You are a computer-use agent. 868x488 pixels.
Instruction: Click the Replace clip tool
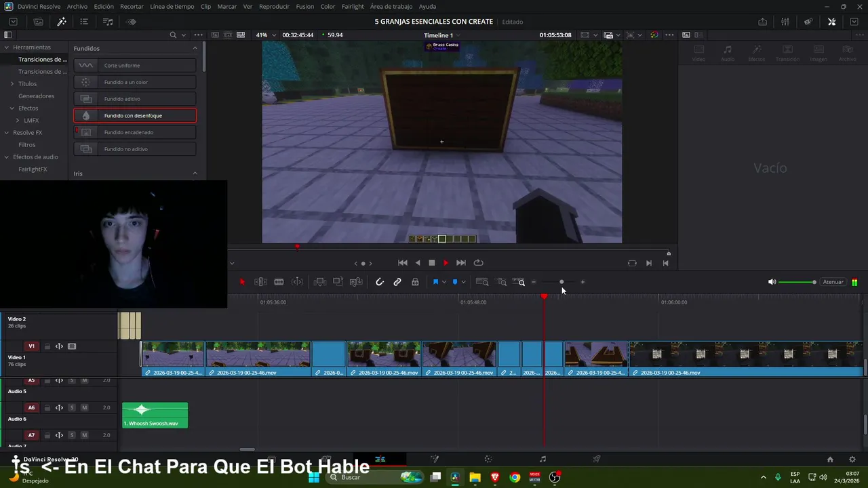coord(355,282)
